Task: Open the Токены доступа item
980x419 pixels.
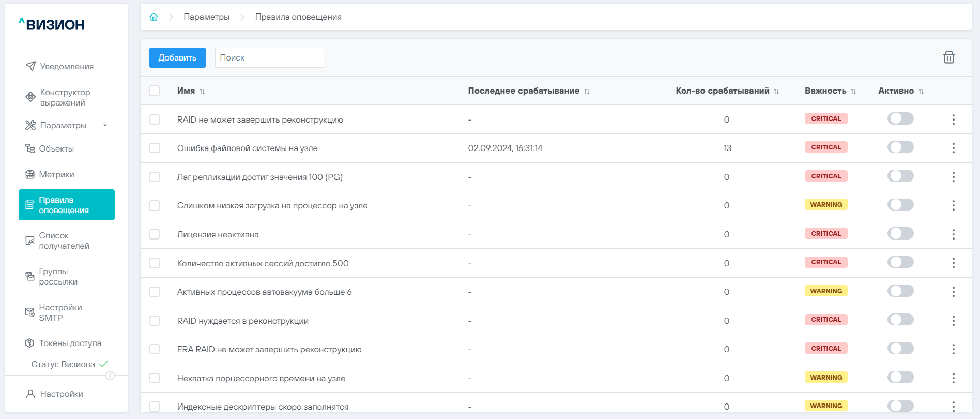Action: (x=70, y=343)
